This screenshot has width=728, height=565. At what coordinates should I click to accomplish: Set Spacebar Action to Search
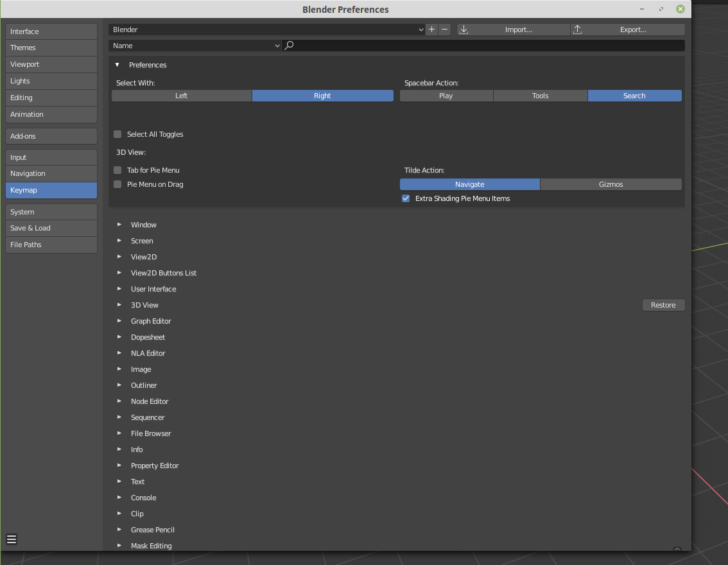click(635, 96)
